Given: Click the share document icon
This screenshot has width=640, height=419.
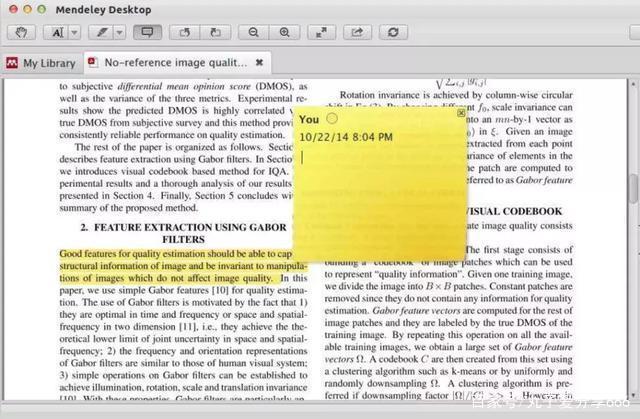Looking at the screenshot, I should (x=358, y=33).
